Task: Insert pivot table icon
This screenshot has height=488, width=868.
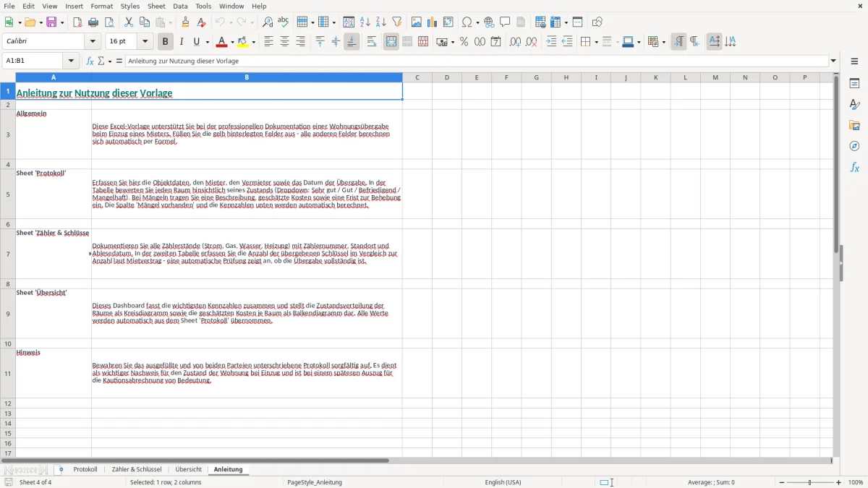Action: pos(448,22)
